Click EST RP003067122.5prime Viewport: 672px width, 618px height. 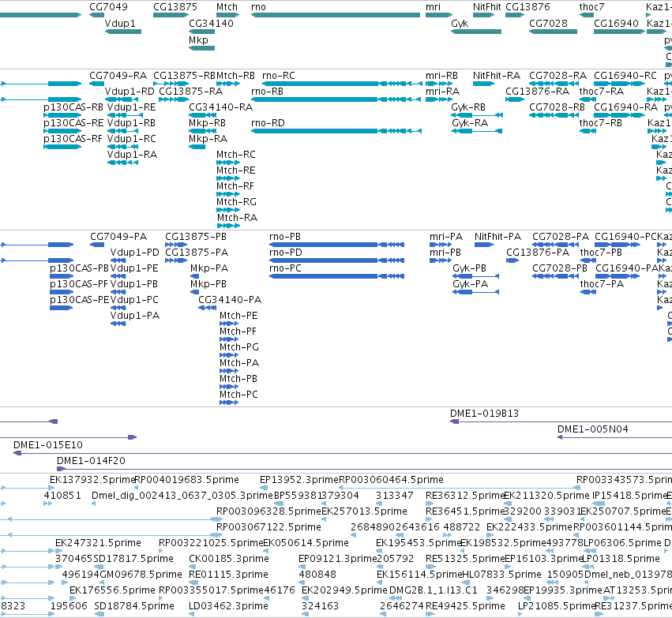268,527
